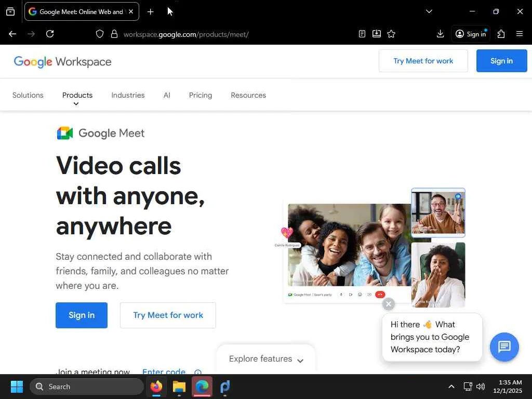Click the info icon next to Enter code
The image size is (532, 399).
click(198, 372)
